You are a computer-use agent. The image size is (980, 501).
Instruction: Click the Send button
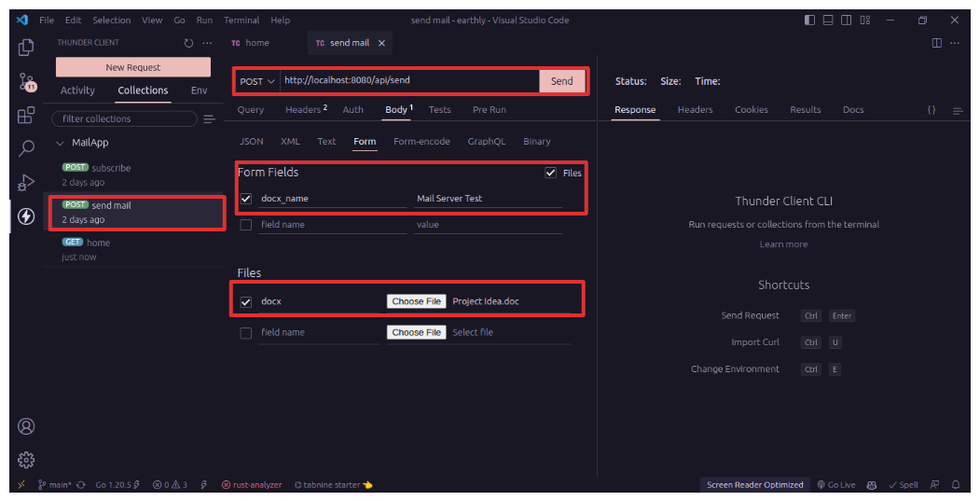(562, 81)
